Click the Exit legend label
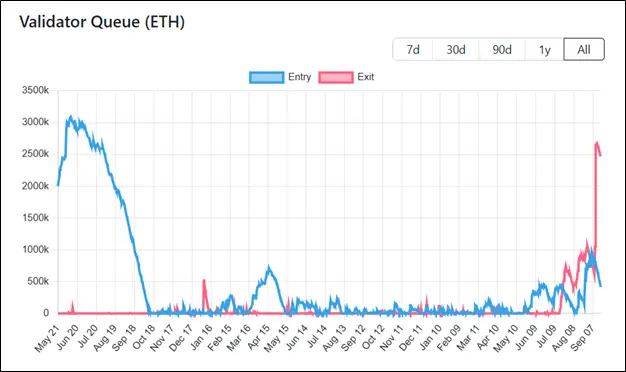The width and height of the screenshot is (626, 372). [365, 77]
